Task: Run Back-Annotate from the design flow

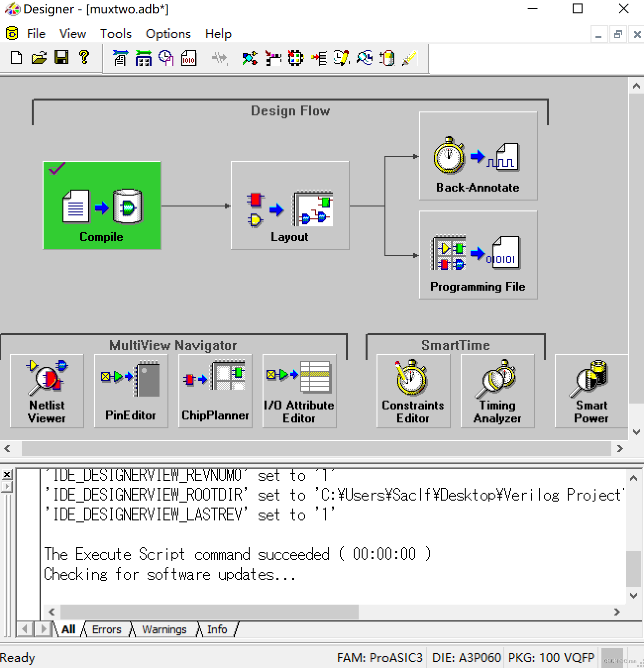Action: tap(478, 155)
